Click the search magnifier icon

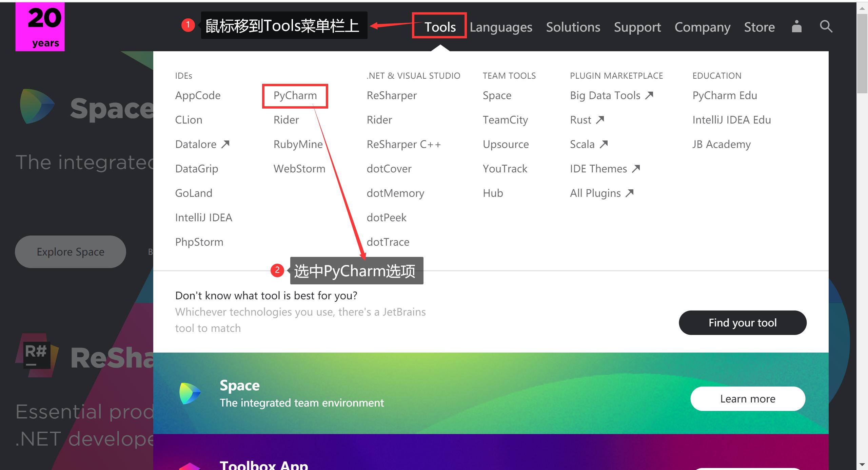pyautogui.click(x=826, y=26)
